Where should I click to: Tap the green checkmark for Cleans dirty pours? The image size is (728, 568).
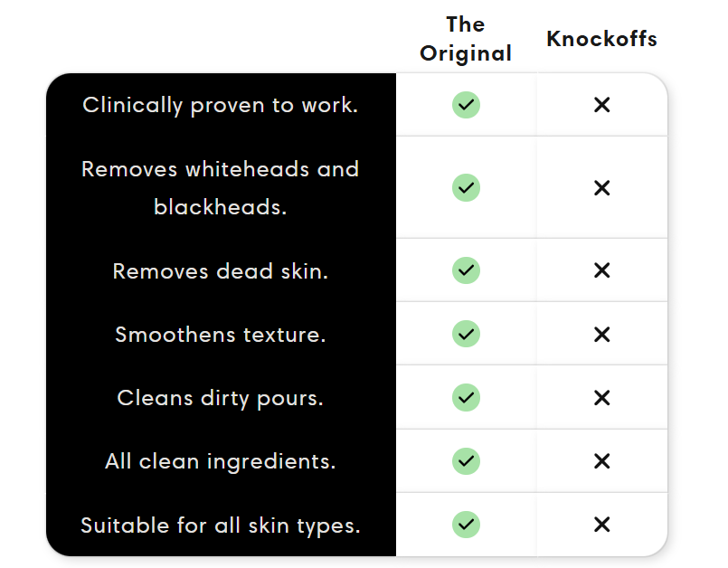[x=466, y=398]
